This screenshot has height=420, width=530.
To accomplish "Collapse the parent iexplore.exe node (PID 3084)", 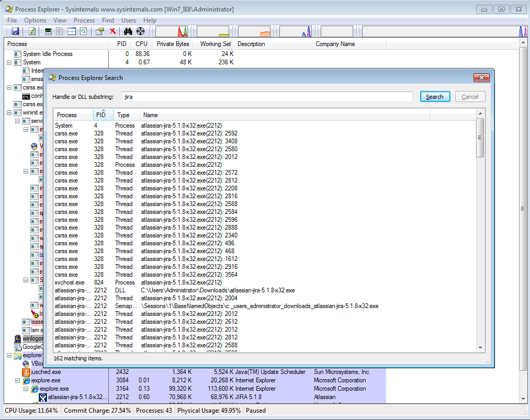I will click(18, 380).
